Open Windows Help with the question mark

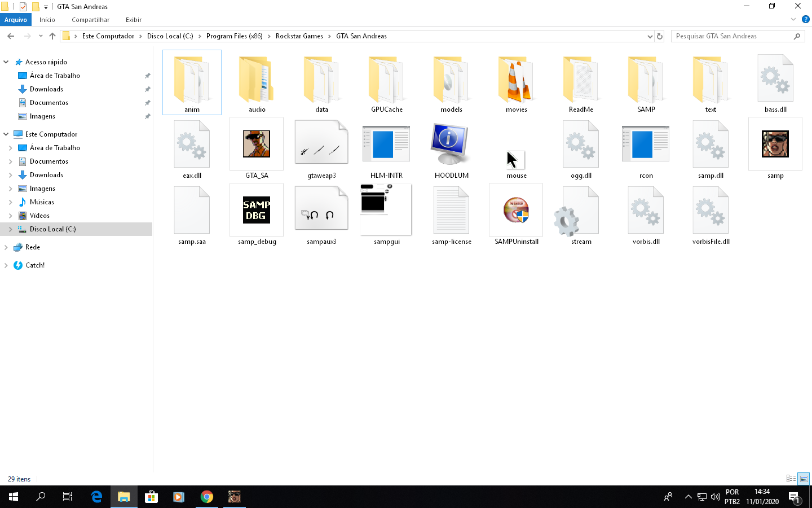coord(805,20)
